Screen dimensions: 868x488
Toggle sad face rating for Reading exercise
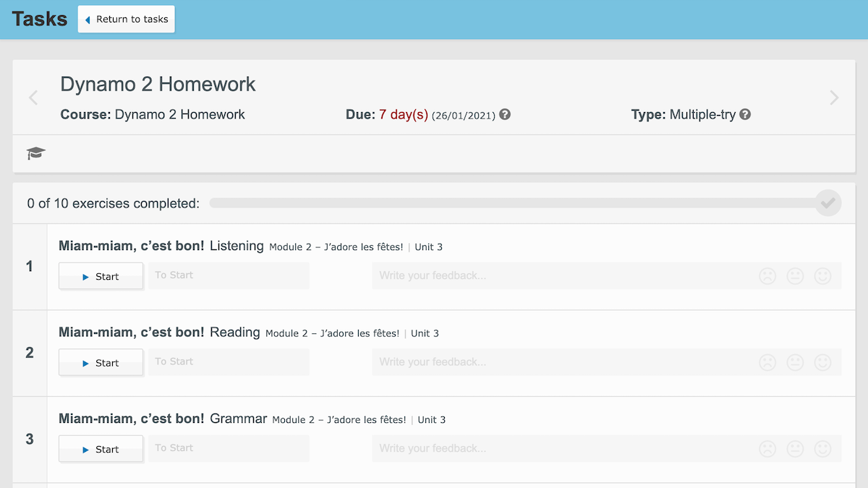click(767, 362)
